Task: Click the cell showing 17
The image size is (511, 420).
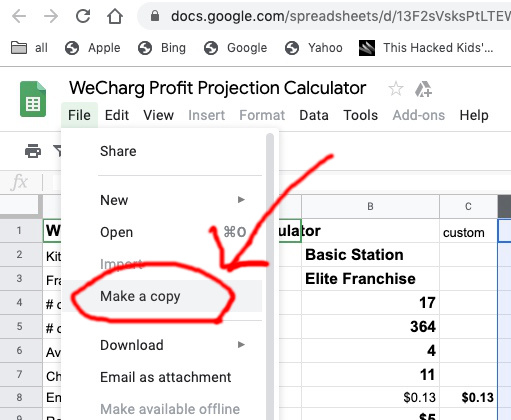Action: (370, 303)
